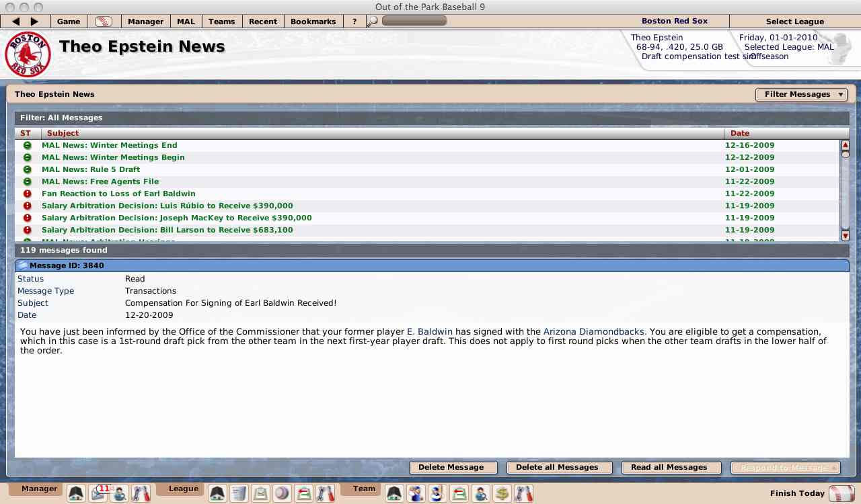Viewport: 861px width, 504px height.
Task: Open the Boston Red Sox team dropdown
Action: (674, 22)
